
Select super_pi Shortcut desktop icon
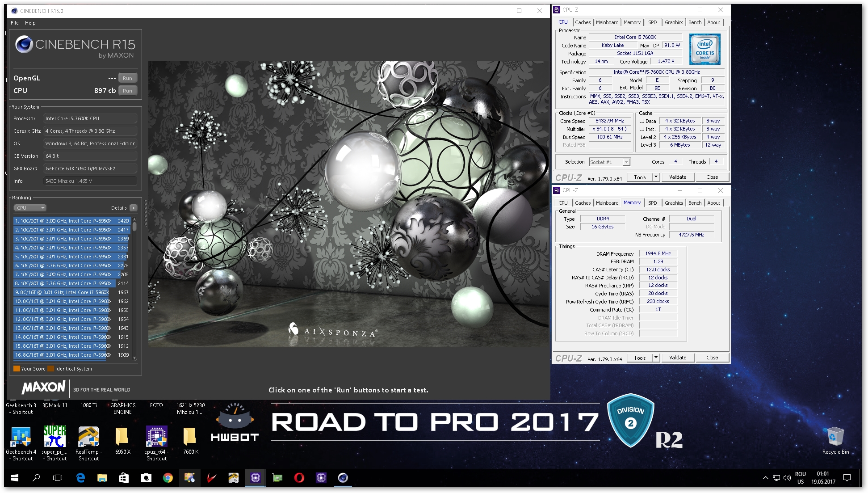tap(55, 442)
